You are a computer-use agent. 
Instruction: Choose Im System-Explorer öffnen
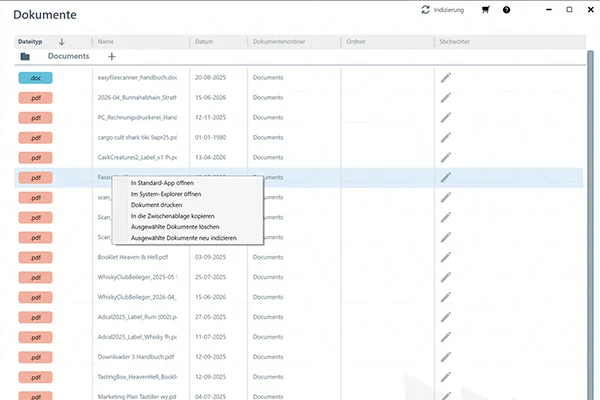tap(166, 194)
